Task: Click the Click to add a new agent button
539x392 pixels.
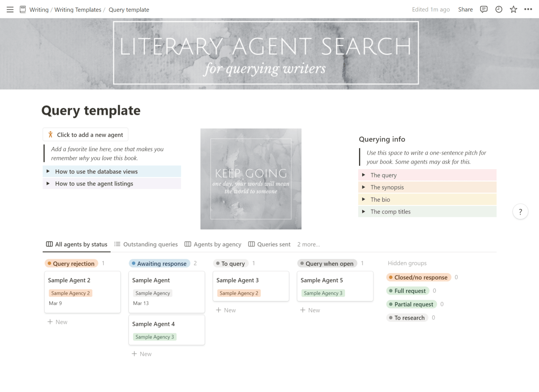Action: pos(85,134)
